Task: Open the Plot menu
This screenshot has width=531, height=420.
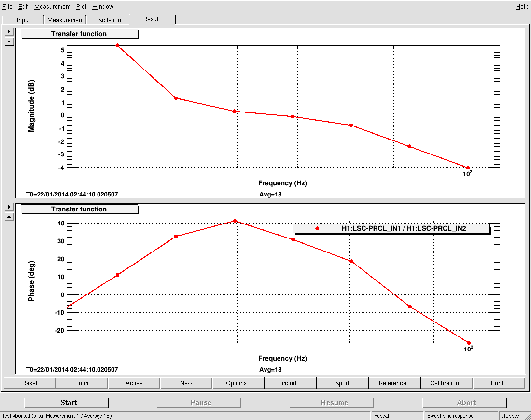Action: 81,6
